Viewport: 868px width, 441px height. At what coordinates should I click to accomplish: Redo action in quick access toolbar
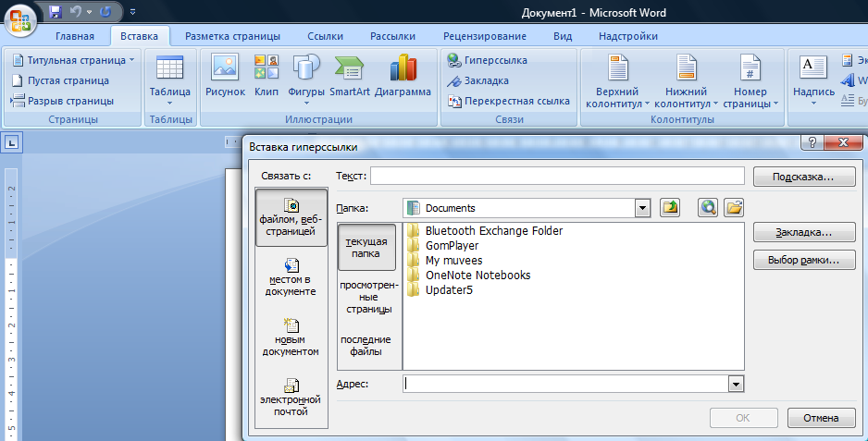[x=105, y=11]
